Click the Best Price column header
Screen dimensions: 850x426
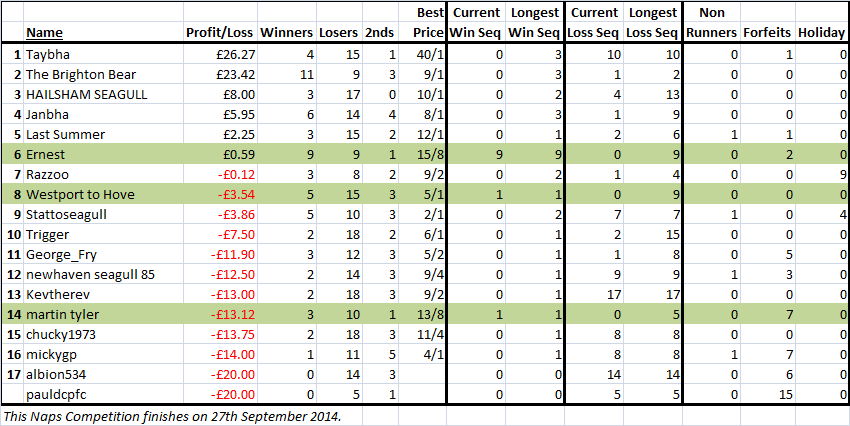(422, 22)
